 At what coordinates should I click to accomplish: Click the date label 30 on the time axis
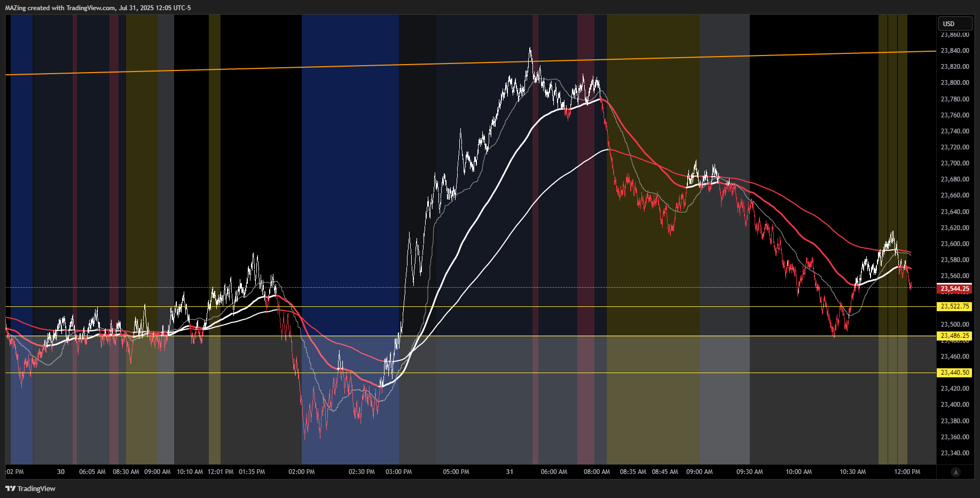point(61,472)
